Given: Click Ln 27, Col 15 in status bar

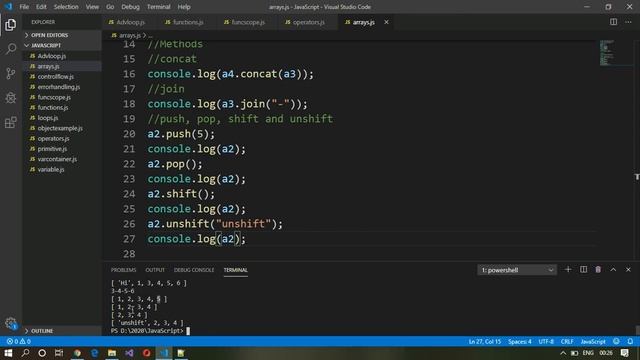Looking at the screenshot, I should (484, 341).
